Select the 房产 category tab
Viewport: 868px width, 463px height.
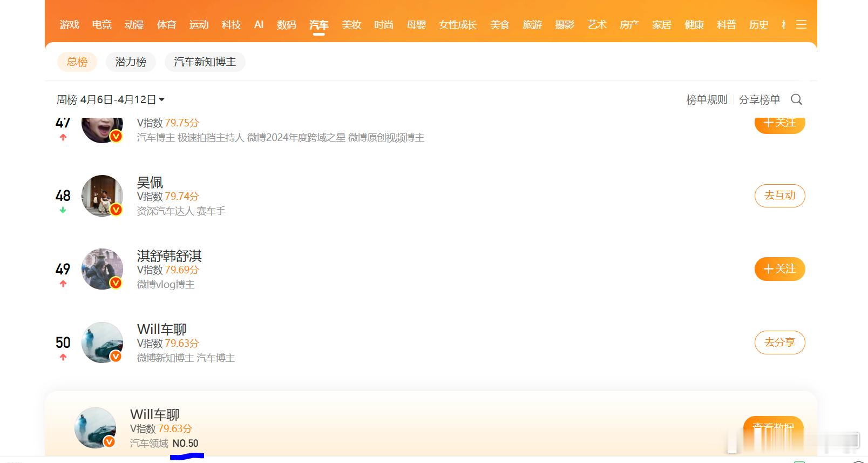pyautogui.click(x=629, y=25)
